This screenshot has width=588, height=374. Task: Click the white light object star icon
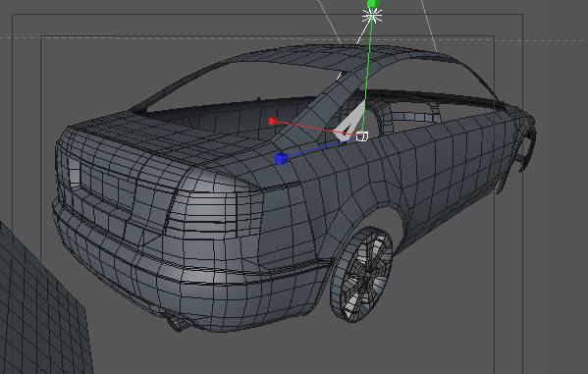[x=372, y=16]
